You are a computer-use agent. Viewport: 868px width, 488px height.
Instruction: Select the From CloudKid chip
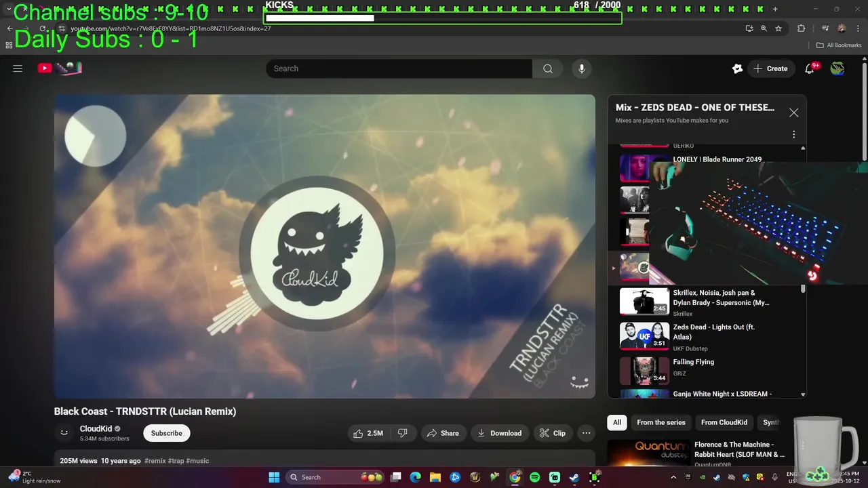click(x=724, y=422)
